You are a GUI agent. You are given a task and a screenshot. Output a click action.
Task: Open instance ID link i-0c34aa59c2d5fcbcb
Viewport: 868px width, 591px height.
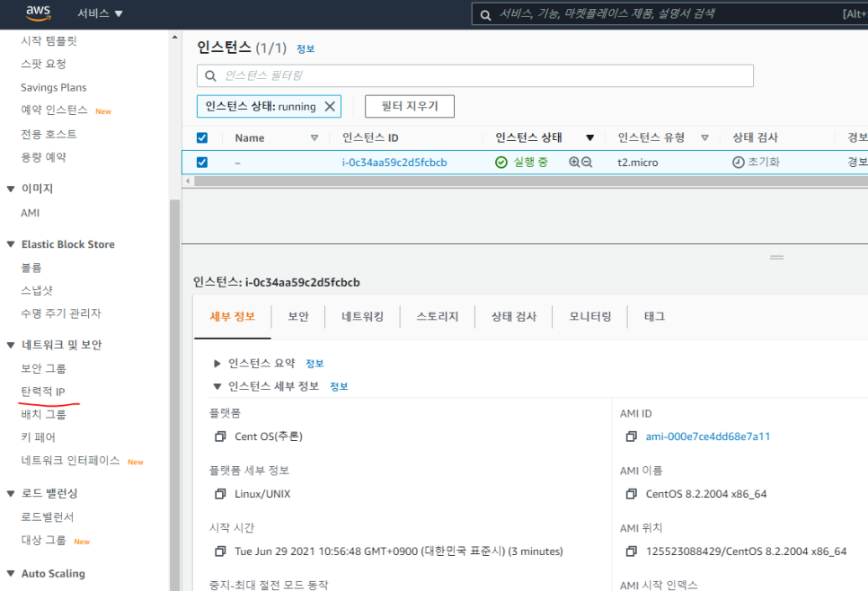tap(394, 163)
